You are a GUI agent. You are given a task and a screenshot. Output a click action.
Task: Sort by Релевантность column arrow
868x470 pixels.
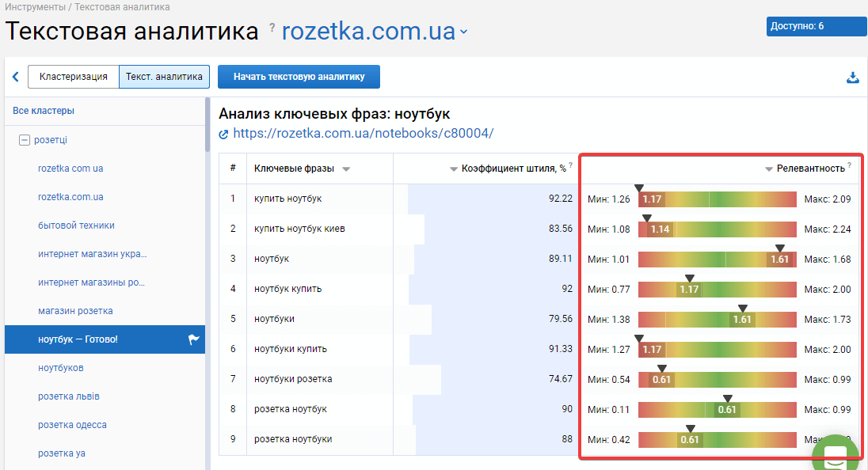(768, 169)
